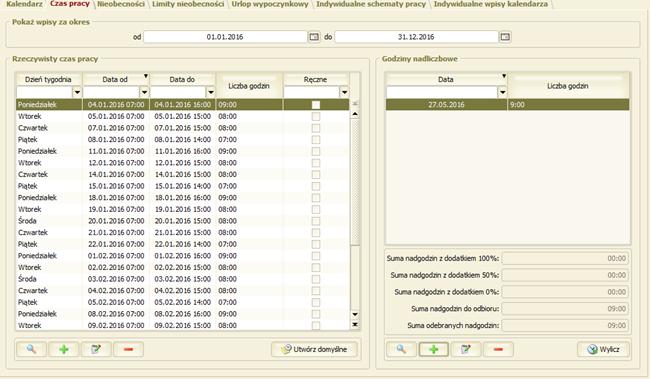Delete selected overtime entry red minus
Screen dimensions: 650x379
tap(498, 349)
